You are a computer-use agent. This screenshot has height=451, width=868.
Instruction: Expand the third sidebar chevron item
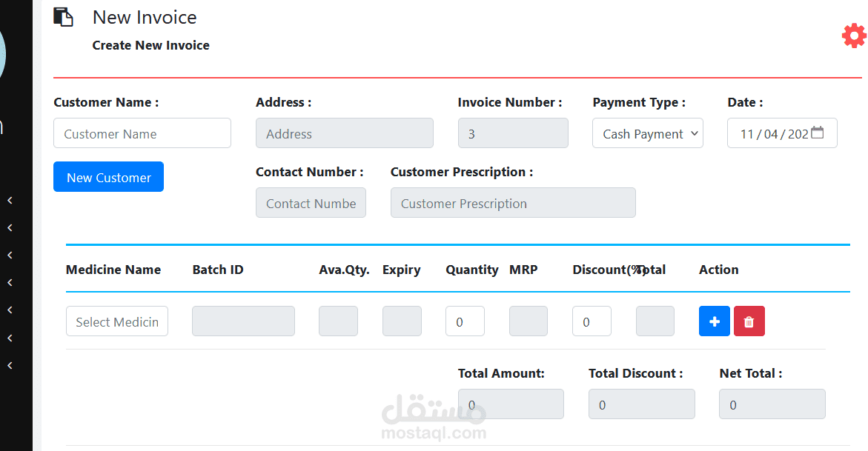10,255
